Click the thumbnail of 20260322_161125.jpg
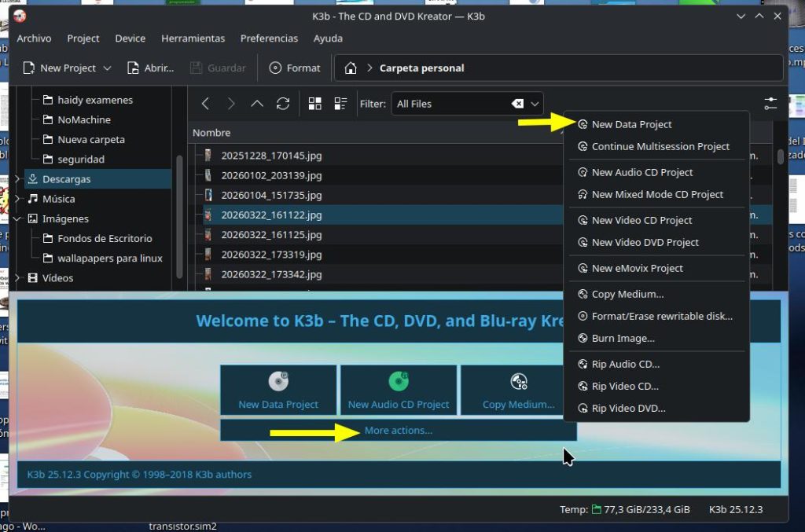 click(208, 234)
